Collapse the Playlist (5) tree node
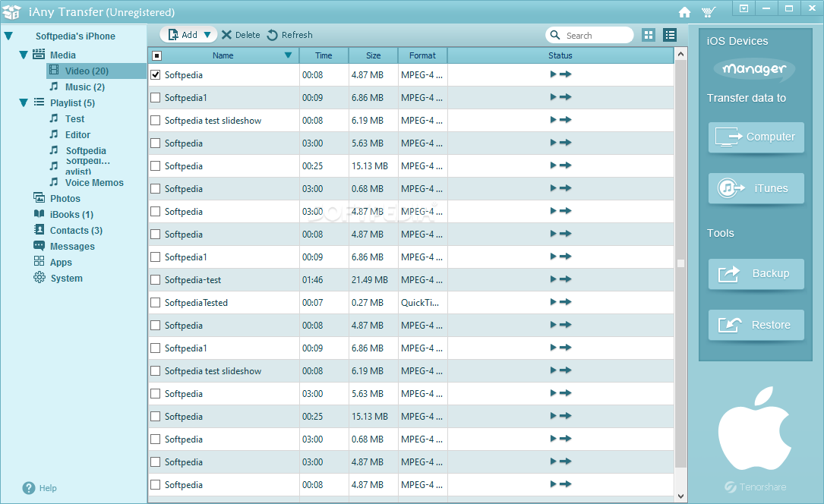 [23, 102]
